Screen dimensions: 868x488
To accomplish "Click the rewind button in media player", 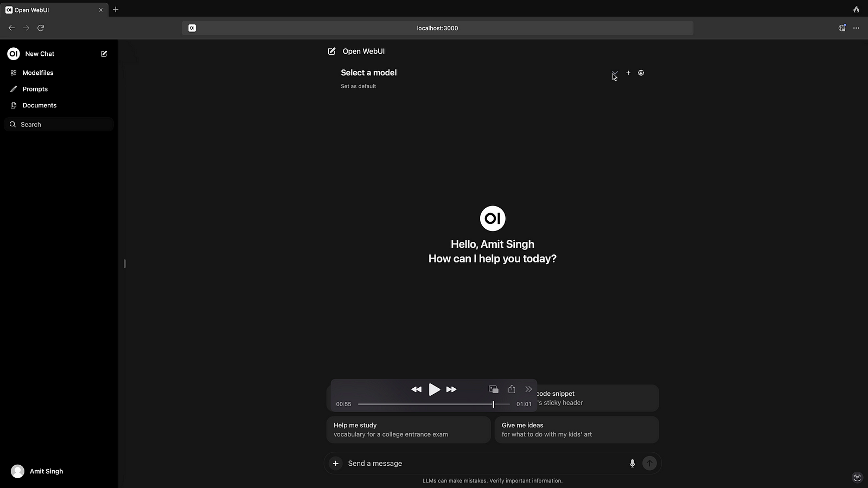I will (416, 389).
